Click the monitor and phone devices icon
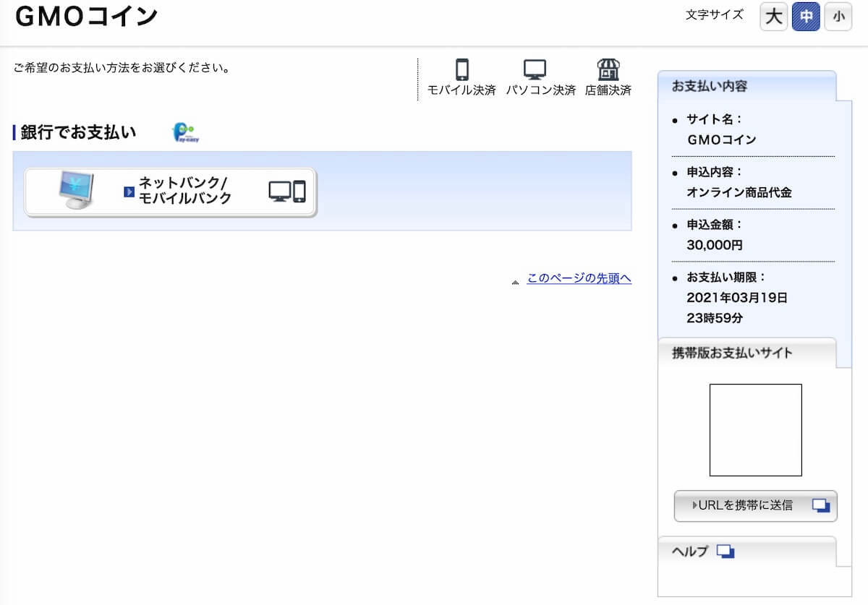The width and height of the screenshot is (868, 605). tap(287, 192)
